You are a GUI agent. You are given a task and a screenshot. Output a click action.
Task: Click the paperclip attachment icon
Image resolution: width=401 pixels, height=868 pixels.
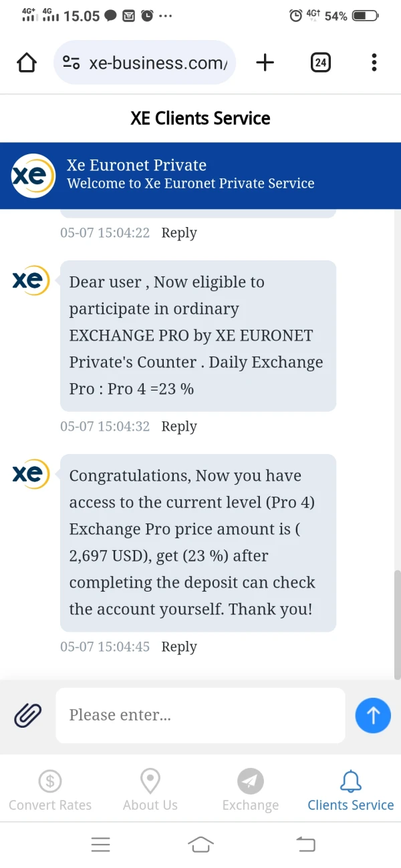pos(28,715)
